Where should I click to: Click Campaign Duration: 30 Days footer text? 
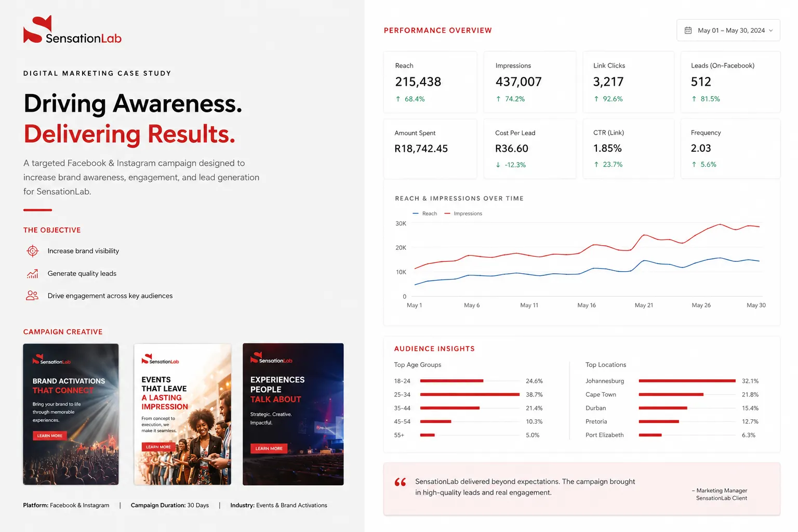coord(170,506)
